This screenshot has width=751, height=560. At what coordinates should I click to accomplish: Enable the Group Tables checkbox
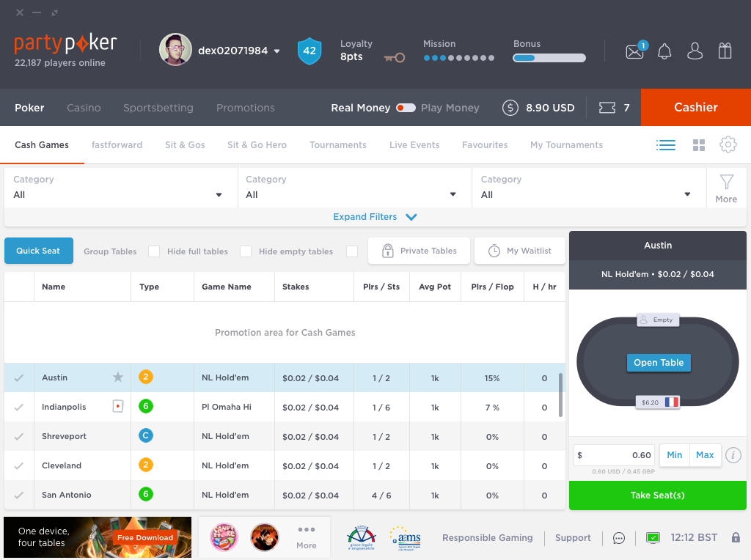click(154, 251)
